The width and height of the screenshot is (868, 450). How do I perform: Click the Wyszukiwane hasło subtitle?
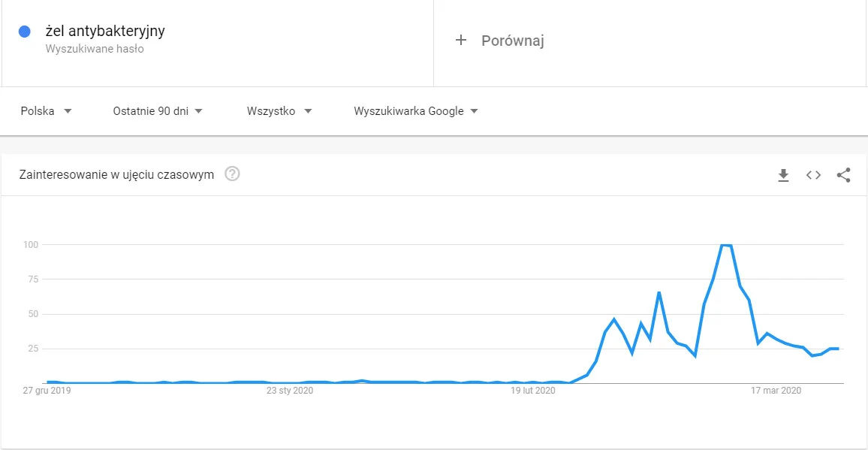(95, 49)
